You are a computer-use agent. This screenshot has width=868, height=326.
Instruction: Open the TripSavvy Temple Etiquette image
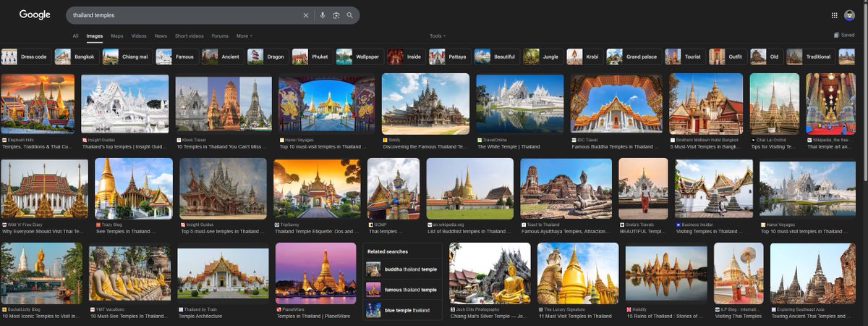317,189
